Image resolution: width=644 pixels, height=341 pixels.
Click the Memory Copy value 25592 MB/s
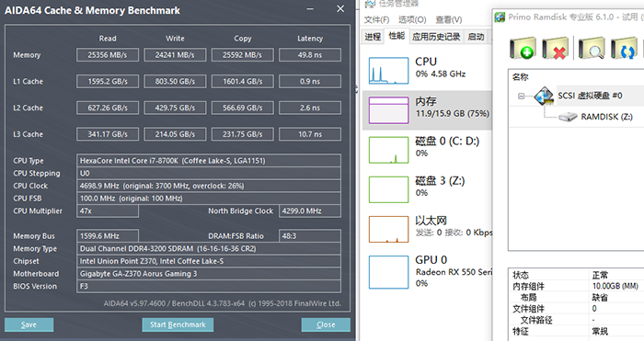click(x=242, y=55)
